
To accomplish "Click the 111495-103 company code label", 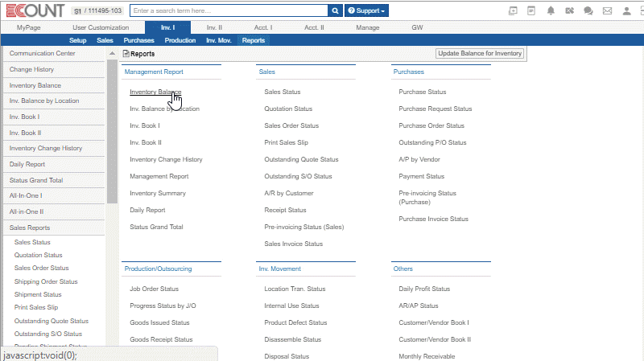I will coord(105,10).
